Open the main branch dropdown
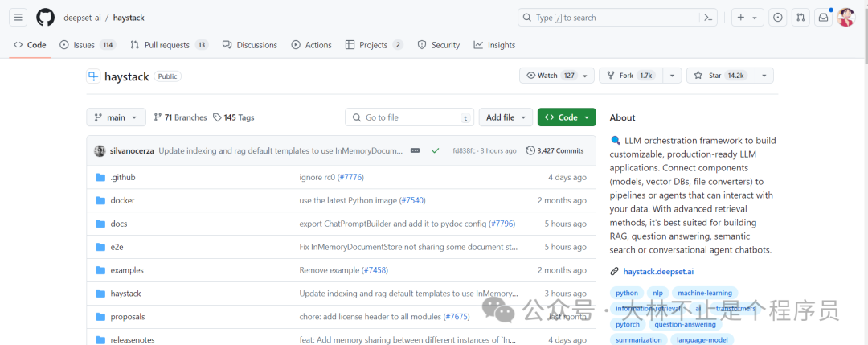The image size is (868, 345). click(x=116, y=117)
